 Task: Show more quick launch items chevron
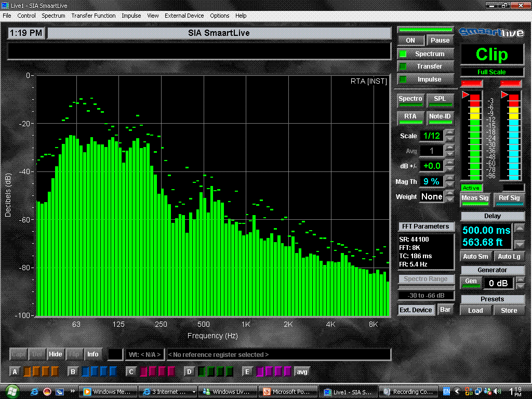pos(72,391)
